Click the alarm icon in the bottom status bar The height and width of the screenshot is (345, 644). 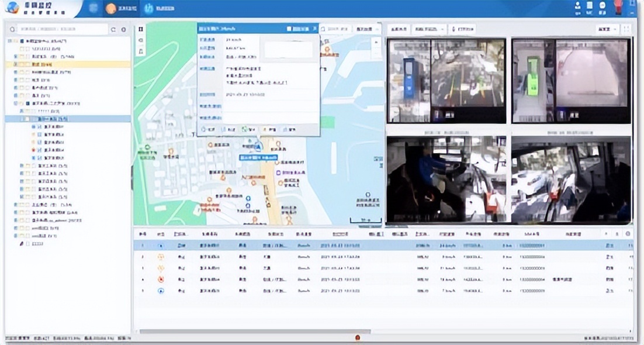[357, 338]
